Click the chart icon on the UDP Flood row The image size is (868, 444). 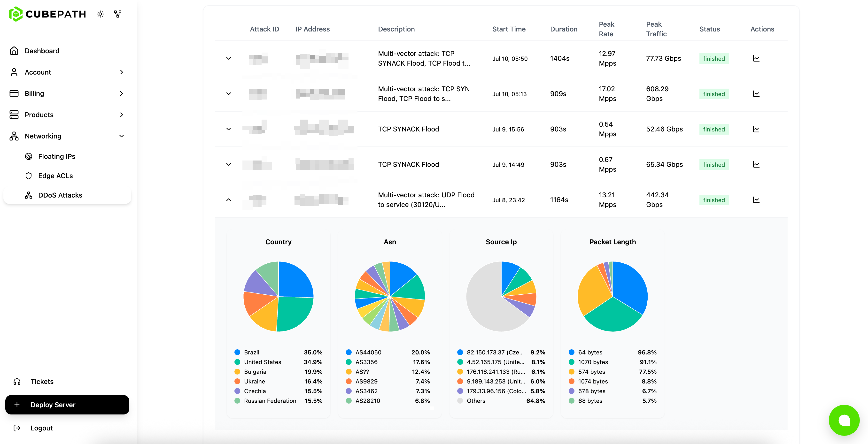(756, 200)
